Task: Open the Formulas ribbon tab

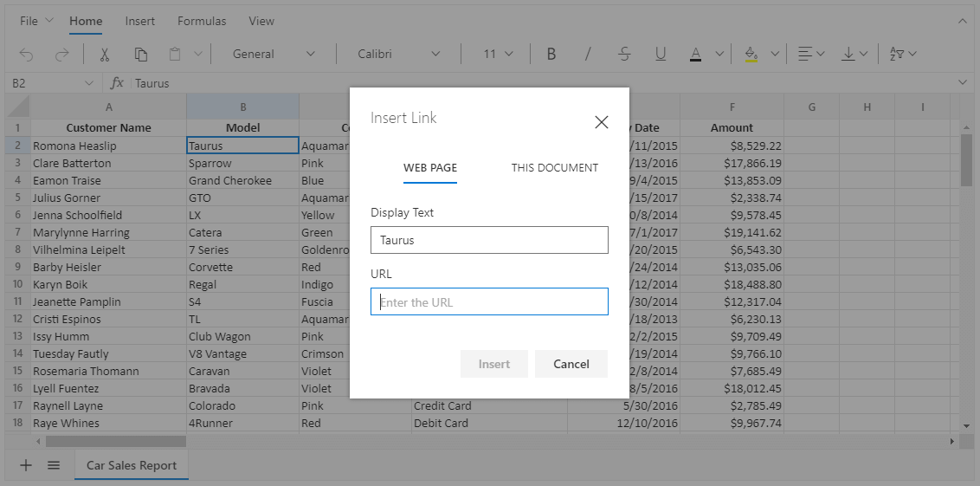Action: click(202, 21)
